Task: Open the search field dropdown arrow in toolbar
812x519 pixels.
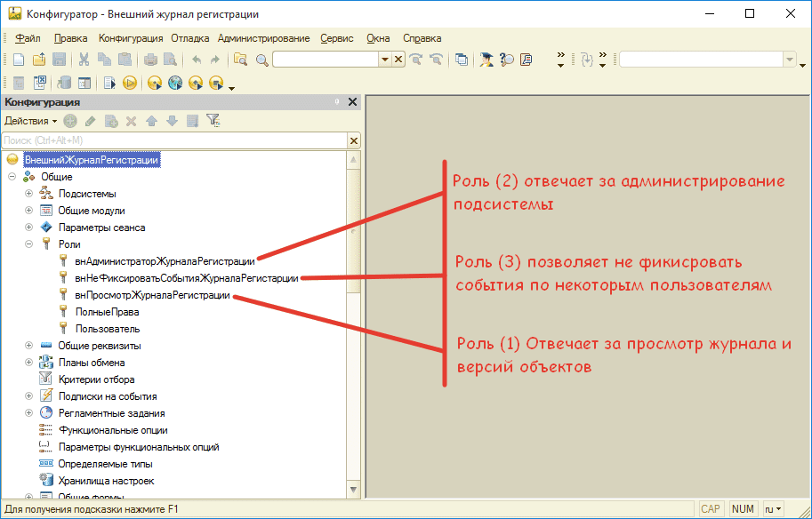Action: point(384,60)
